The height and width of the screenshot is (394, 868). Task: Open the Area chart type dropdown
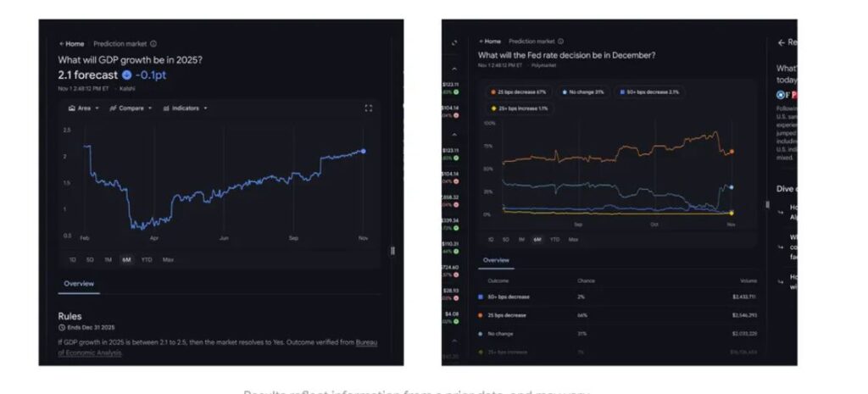pyautogui.click(x=82, y=108)
